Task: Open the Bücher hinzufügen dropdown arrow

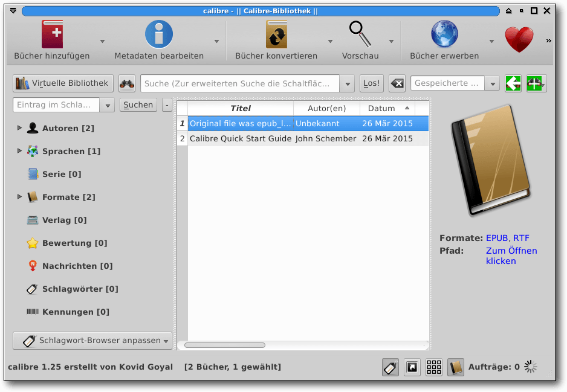Action: (x=102, y=41)
